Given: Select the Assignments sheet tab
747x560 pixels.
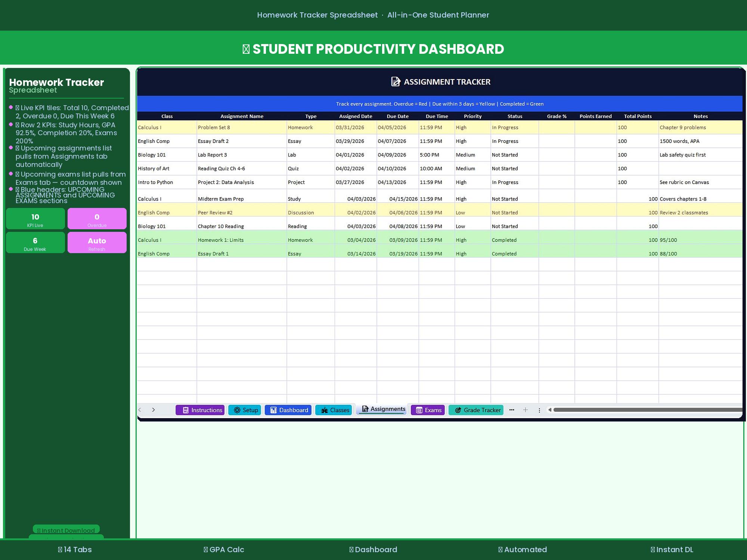Looking at the screenshot, I should point(381,409).
